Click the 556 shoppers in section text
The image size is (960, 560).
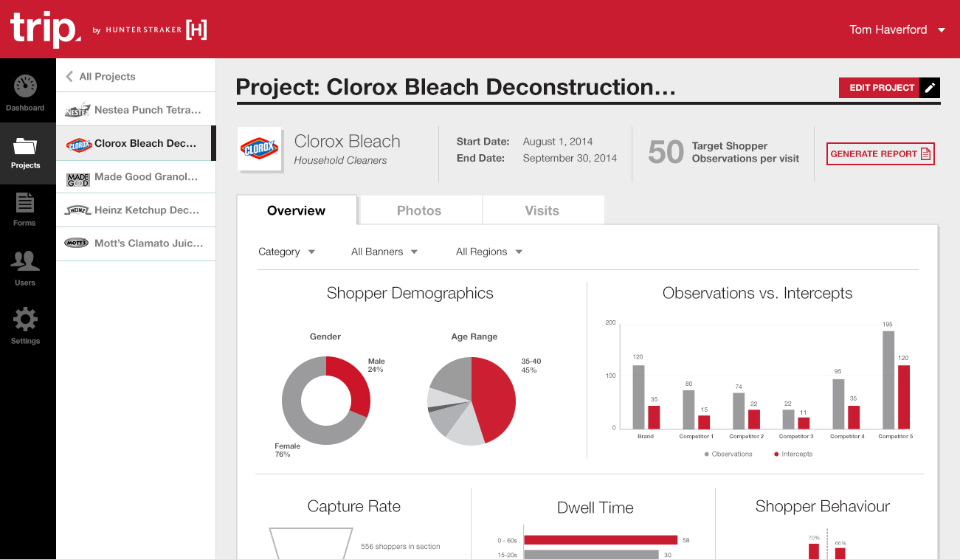click(401, 547)
